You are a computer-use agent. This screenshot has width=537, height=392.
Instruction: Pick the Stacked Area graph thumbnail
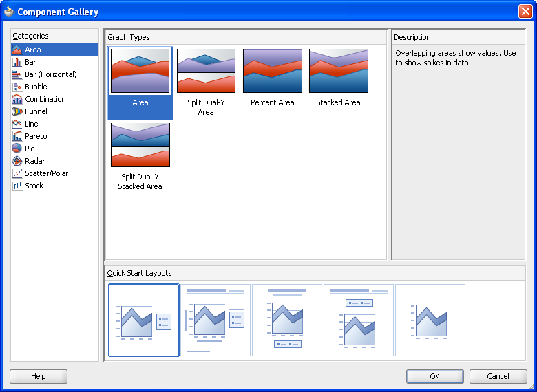pyautogui.click(x=338, y=71)
